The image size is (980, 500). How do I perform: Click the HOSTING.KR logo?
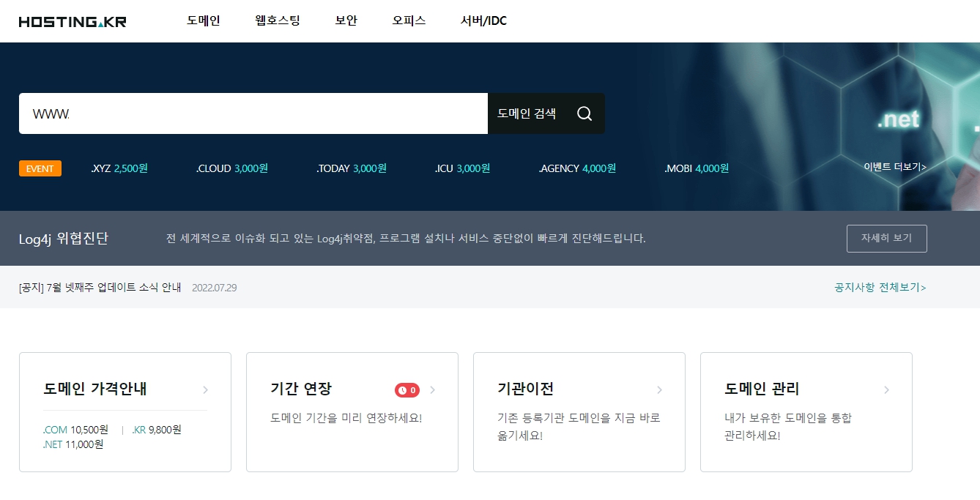[72, 20]
